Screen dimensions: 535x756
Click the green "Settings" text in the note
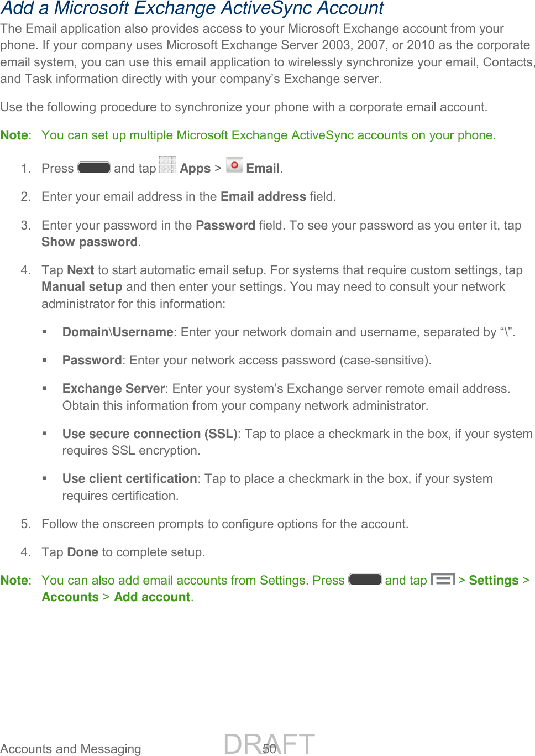pos(494,581)
